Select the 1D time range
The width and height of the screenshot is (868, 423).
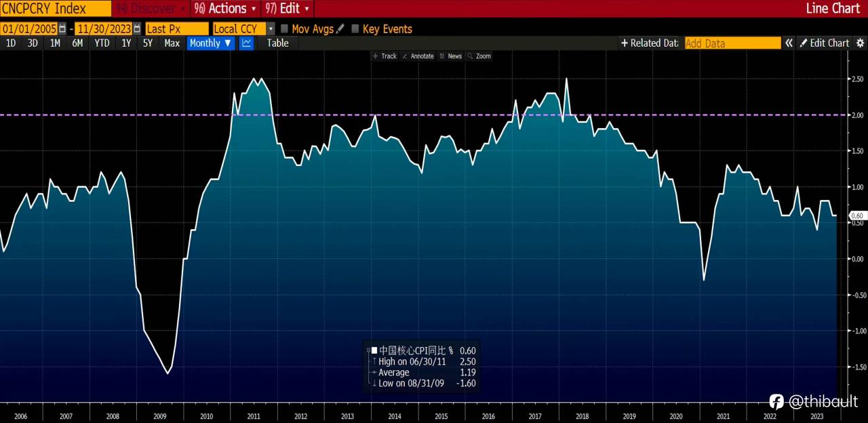pyautogui.click(x=11, y=43)
